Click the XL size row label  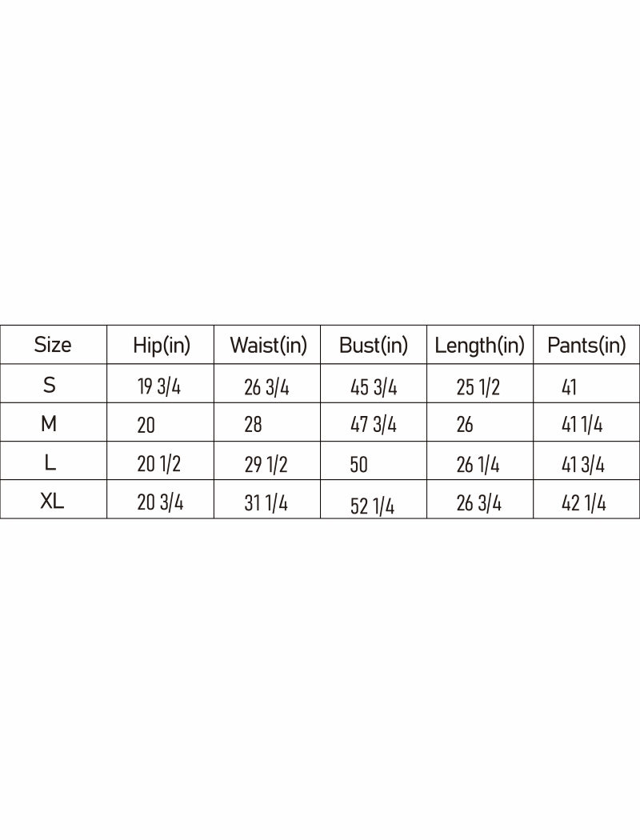52,502
